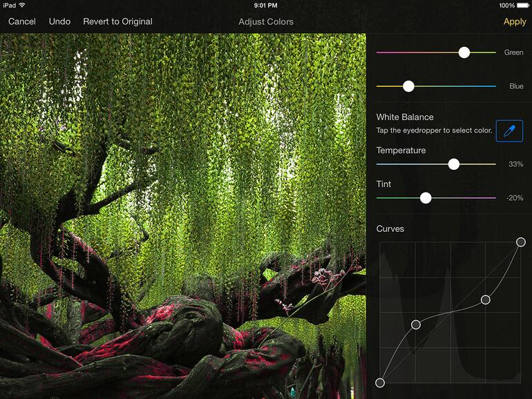Click the Green slider knob
532x399 pixels.
click(464, 52)
